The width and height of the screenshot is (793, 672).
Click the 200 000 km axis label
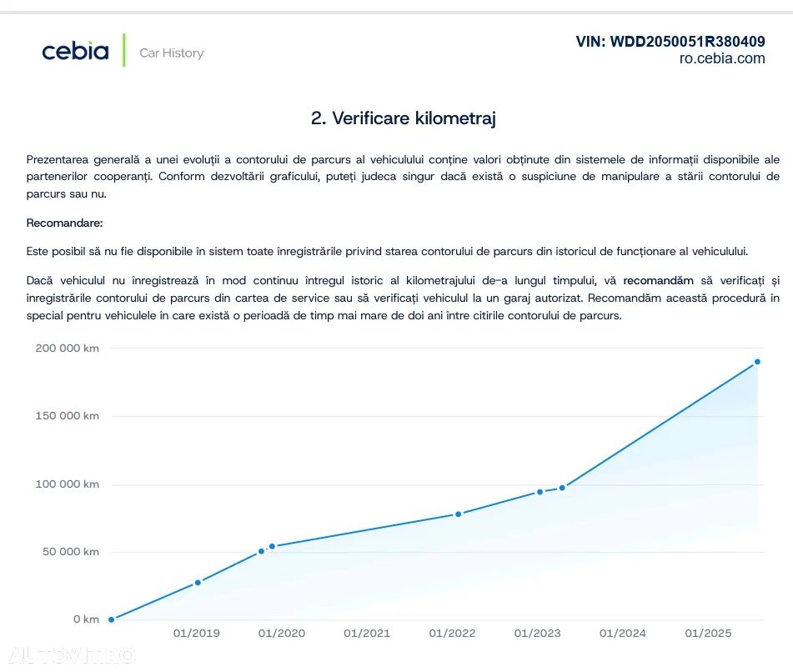67,348
